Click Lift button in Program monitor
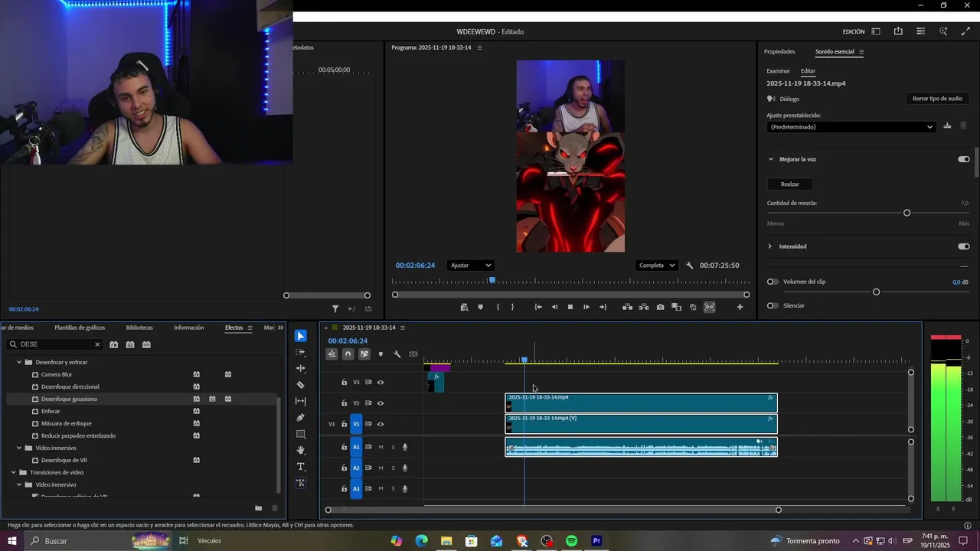The height and width of the screenshot is (551, 980). click(627, 307)
